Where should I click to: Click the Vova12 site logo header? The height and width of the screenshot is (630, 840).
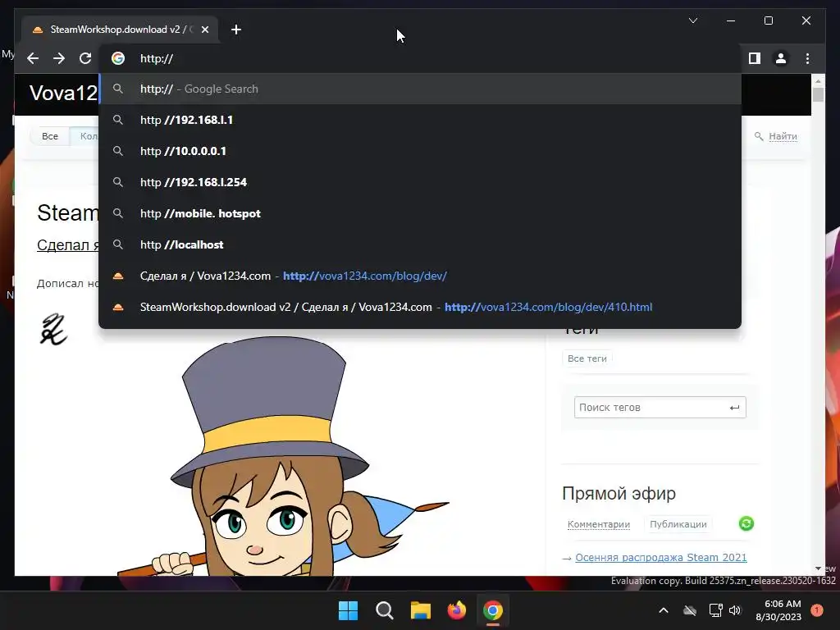(63, 94)
